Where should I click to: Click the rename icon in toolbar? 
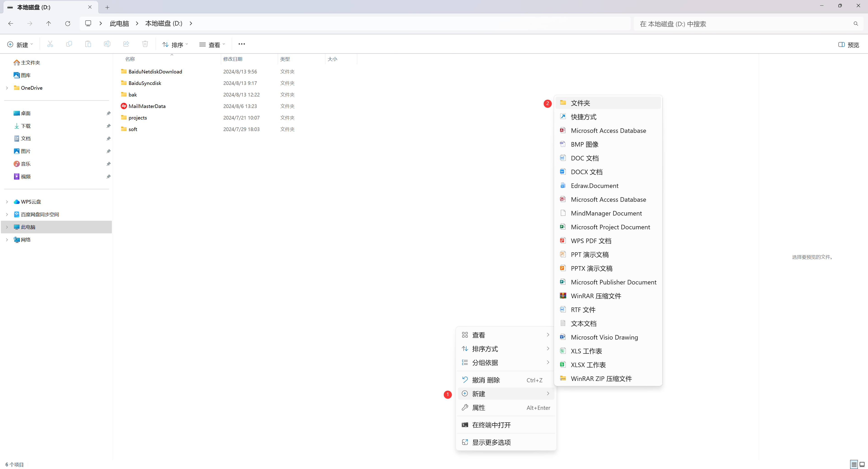(107, 44)
